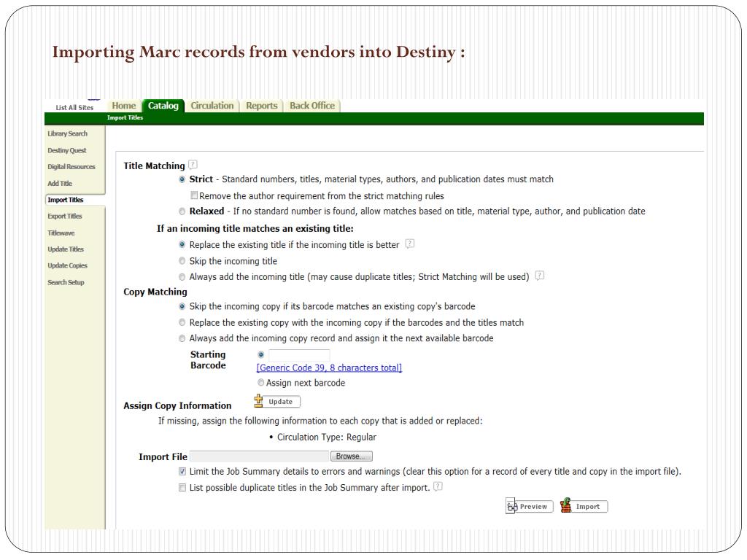The width and height of the screenshot is (747, 560).
Task: Select Relaxed title matching
Action: pos(182,211)
